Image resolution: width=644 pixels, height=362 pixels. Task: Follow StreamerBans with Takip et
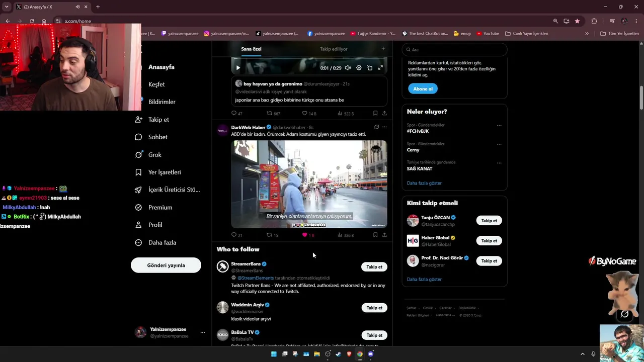374,267
